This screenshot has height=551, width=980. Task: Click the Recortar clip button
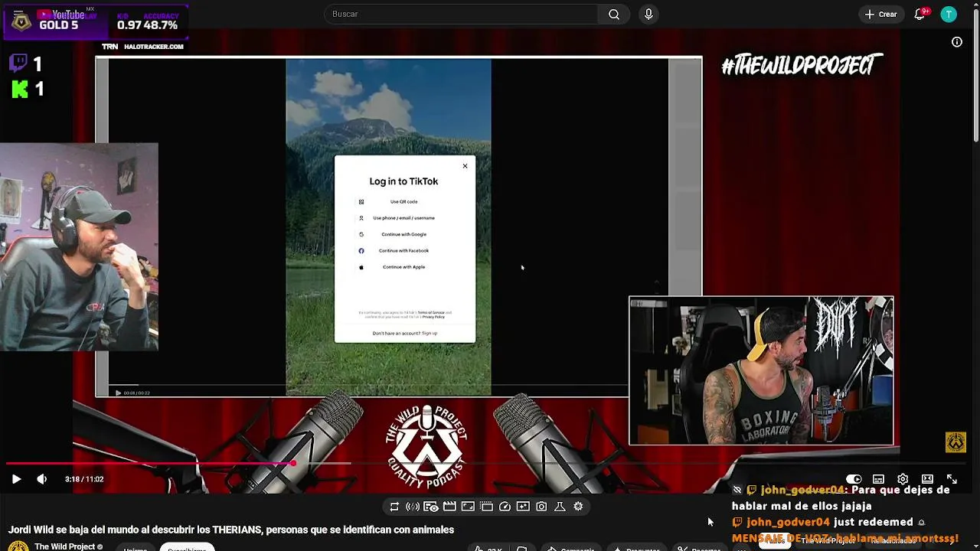click(698, 548)
